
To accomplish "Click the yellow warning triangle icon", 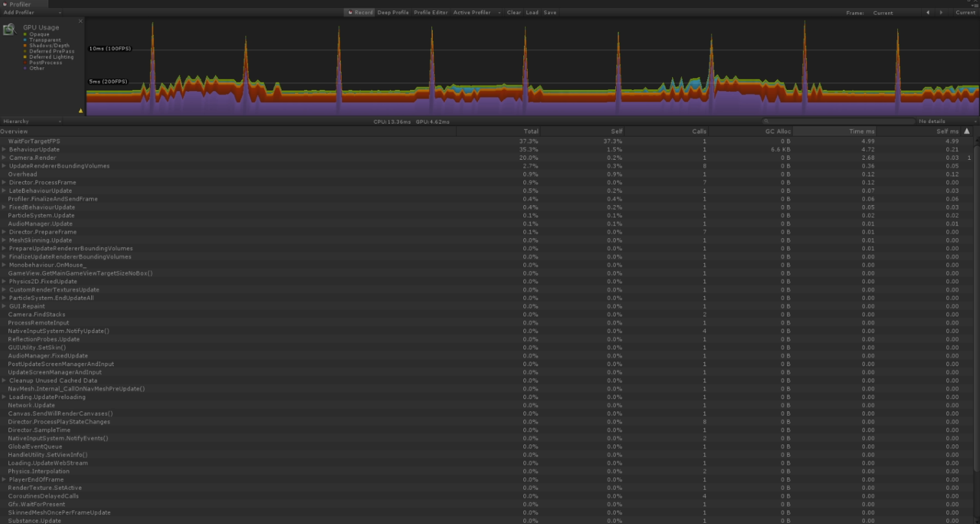I will pyautogui.click(x=81, y=111).
